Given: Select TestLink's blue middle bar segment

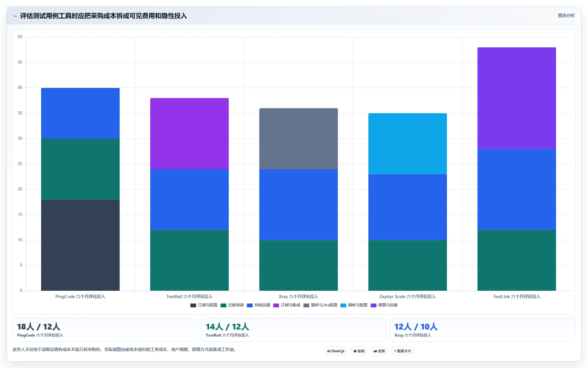Looking at the screenshot, I should (517, 189).
